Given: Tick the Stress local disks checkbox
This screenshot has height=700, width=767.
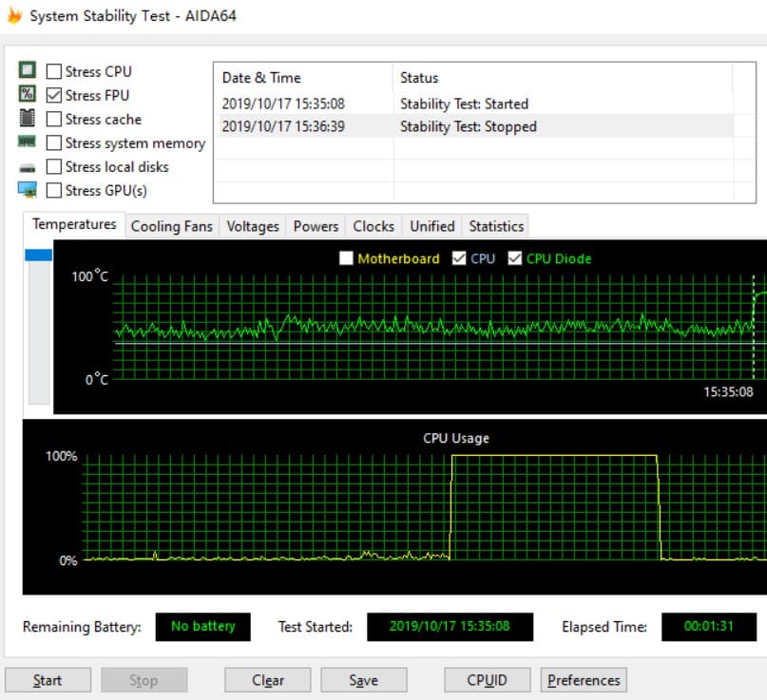Looking at the screenshot, I should click(54, 167).
